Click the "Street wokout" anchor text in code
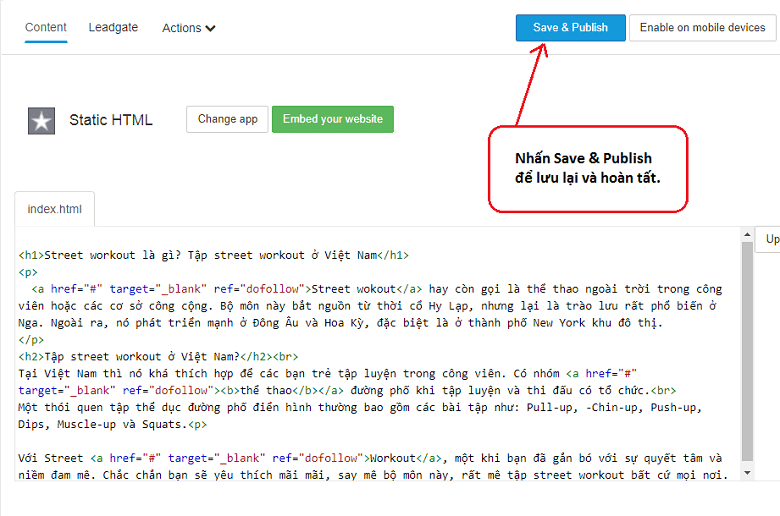Image resolution: width=780 pixels, height=516 pixels. tap(347, 289)
